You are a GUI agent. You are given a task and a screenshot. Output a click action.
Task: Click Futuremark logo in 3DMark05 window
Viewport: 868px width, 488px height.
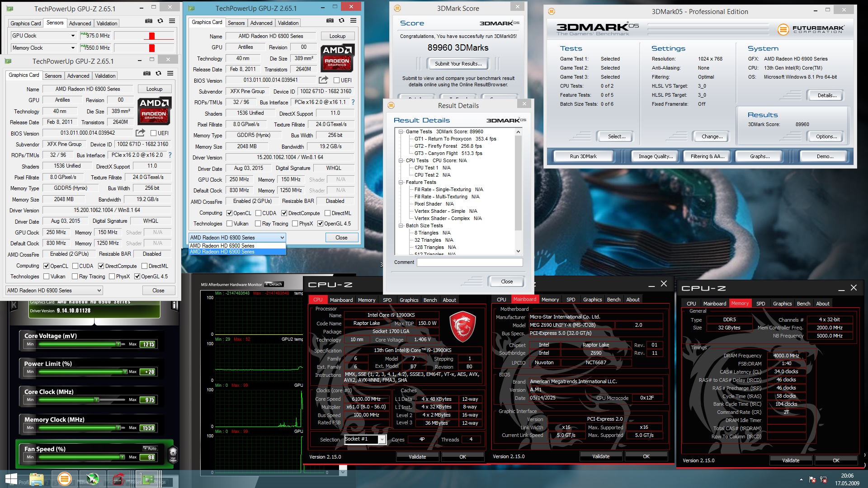[811, 29]
